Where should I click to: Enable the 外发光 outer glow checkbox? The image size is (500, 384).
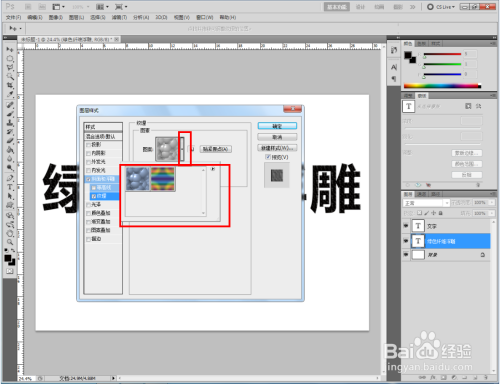coord(88,162)
